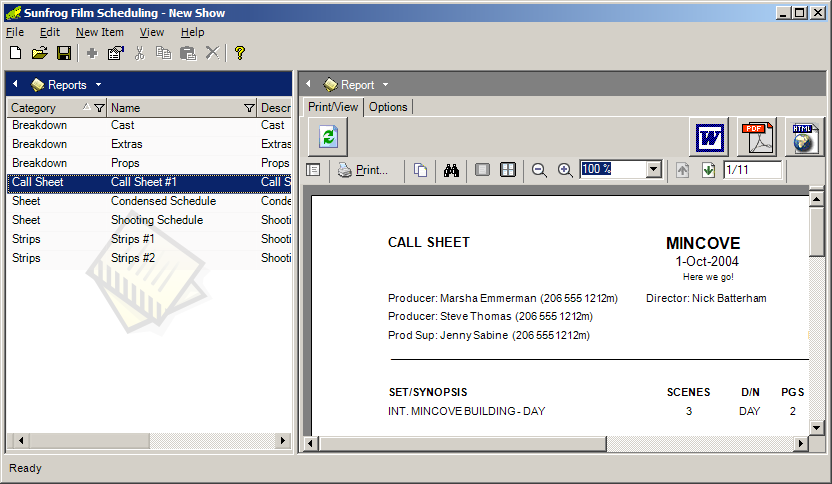The width and height of the screenshot is (832, 484).
Task: Click the Cut scissors icon
Action: 140,53
